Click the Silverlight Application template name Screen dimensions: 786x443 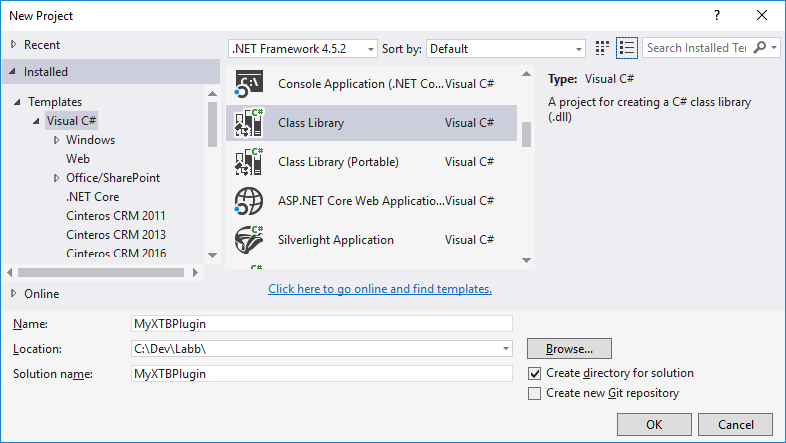[336, 240]
